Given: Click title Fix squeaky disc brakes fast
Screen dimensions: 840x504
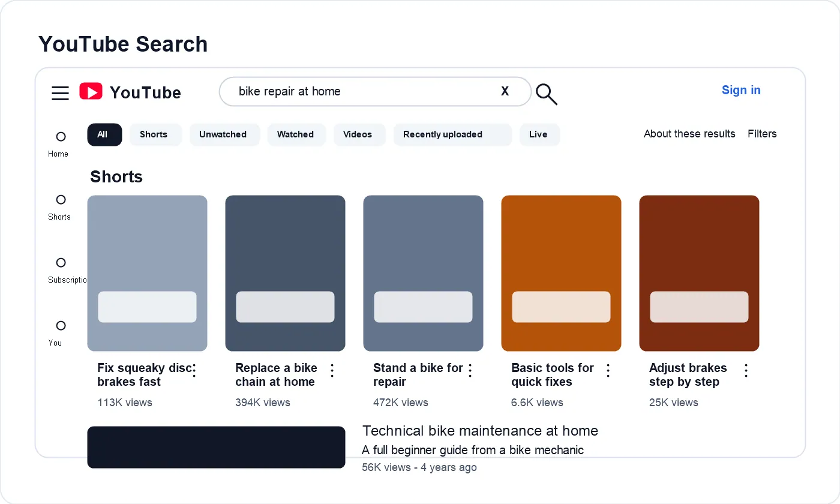Looking at the screenshot, I should pyautogui.click(x=145, y=375).
